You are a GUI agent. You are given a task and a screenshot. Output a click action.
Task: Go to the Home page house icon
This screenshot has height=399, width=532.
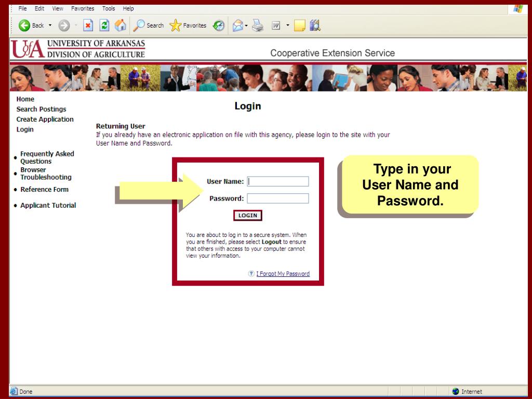click(x=121, y=25)
